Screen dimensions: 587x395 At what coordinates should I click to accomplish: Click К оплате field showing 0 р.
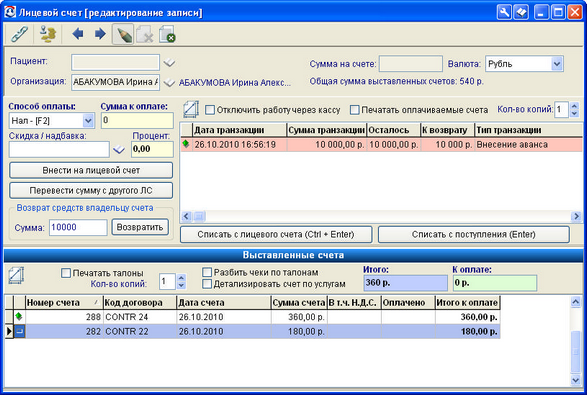tap(495, 283)
